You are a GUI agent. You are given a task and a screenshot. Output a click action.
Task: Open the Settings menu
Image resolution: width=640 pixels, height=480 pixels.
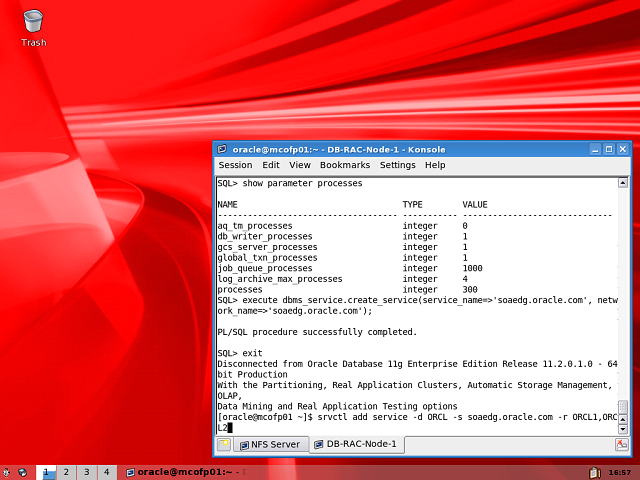pyautogui.click(x=397, y=165)
